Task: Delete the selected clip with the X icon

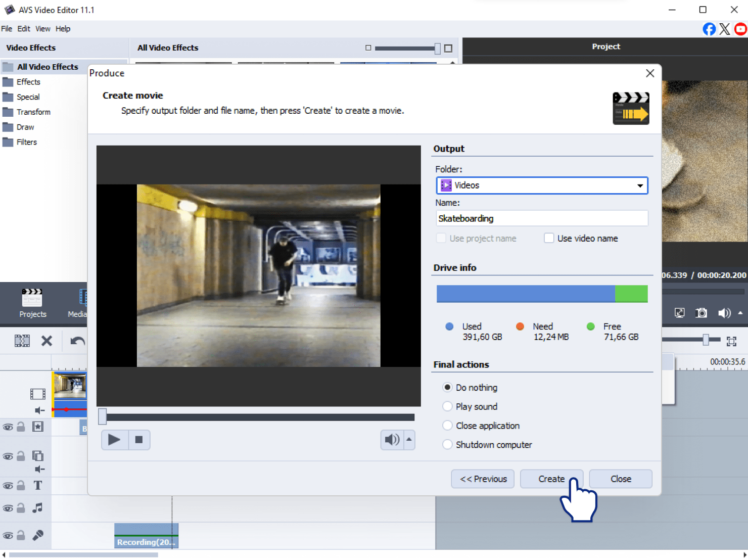Action: coord(46,341)
